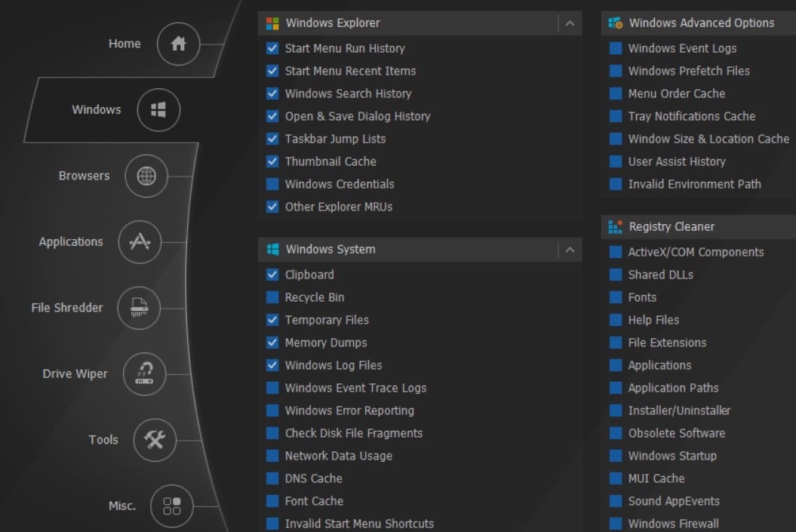796x532 pixels.
Task: Uncheck Start Menu Run History
Action: tap(272, 48)
